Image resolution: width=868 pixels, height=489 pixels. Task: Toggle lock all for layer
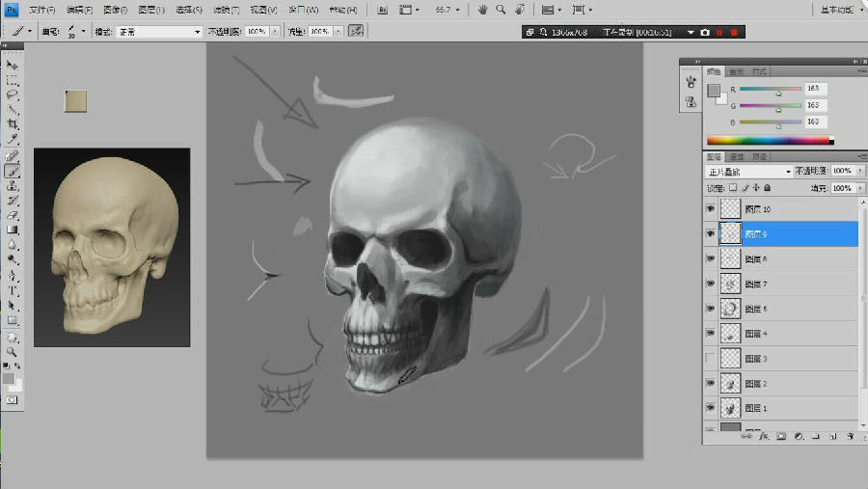(x=768, y=188)
